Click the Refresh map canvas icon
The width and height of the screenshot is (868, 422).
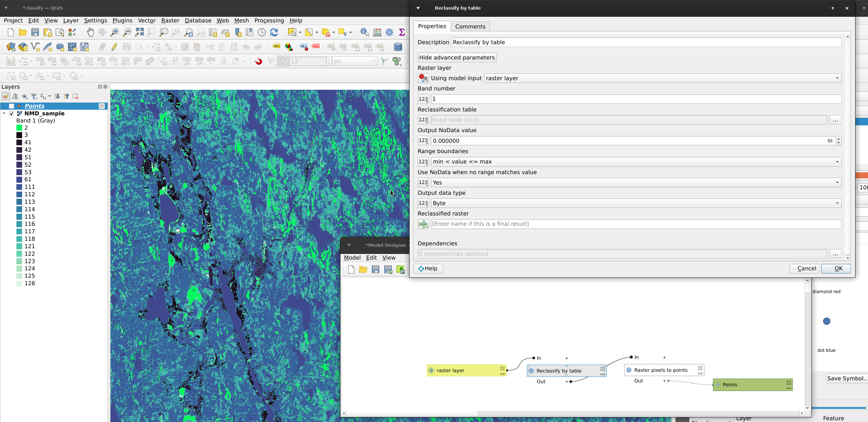274,32
